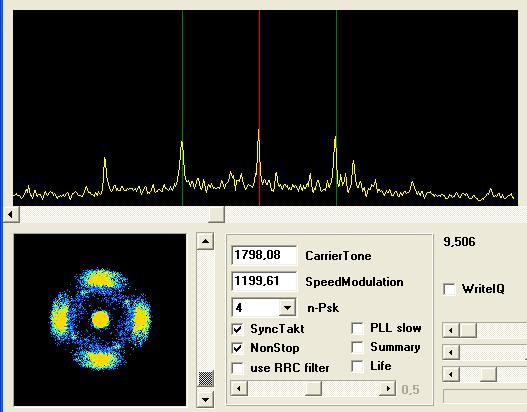The image size is (527, 412).
Task: Enable the Life checkbox
Action: 357,366
